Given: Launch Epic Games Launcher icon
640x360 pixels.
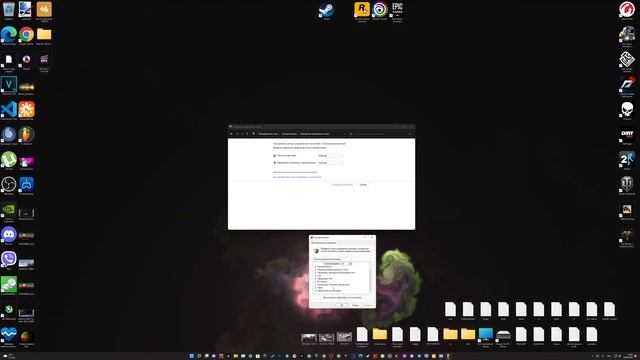Looking at the screenshot, I should (x=397, y=10).
